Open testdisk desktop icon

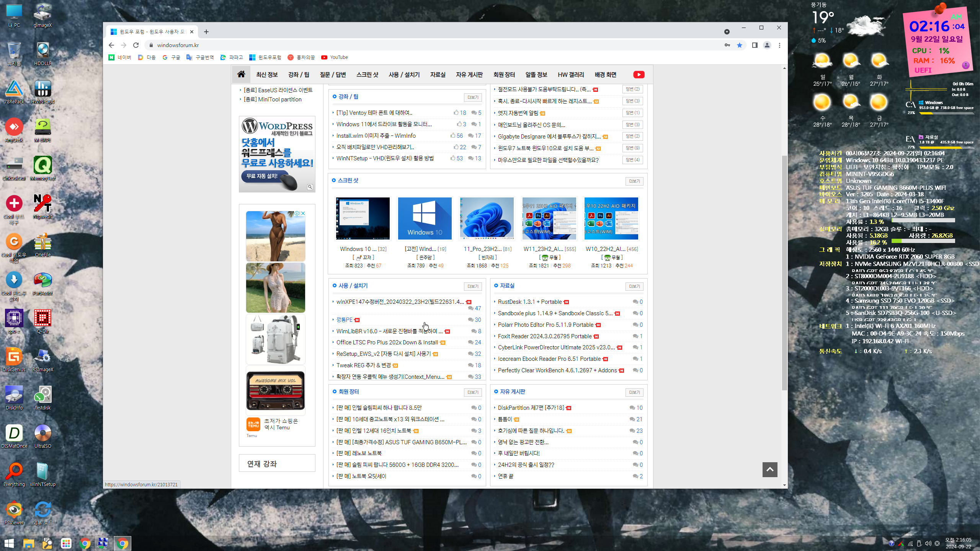coord(42,398)
